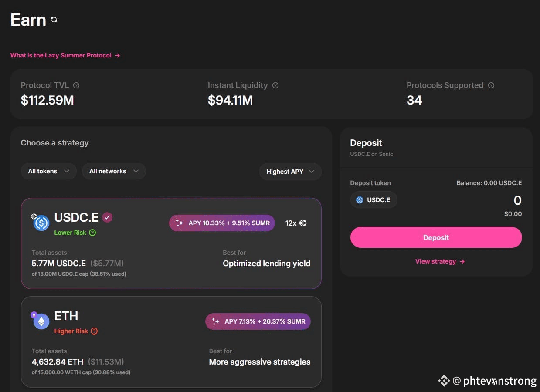Viewport: 540px width, 392px height.
Task: Click the Higher Risk label
Action: [x=71, y=331]
